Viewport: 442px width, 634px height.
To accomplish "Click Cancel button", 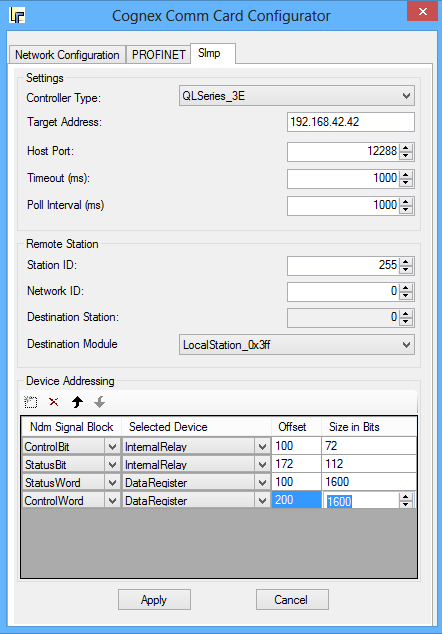I will pos(292,600).
